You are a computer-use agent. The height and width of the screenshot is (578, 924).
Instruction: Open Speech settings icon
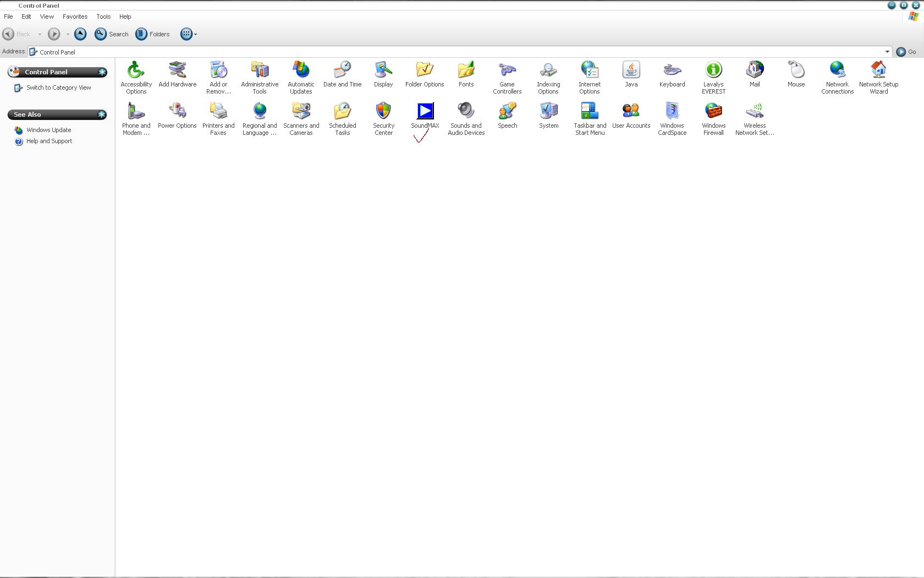(x=507, y=111)
